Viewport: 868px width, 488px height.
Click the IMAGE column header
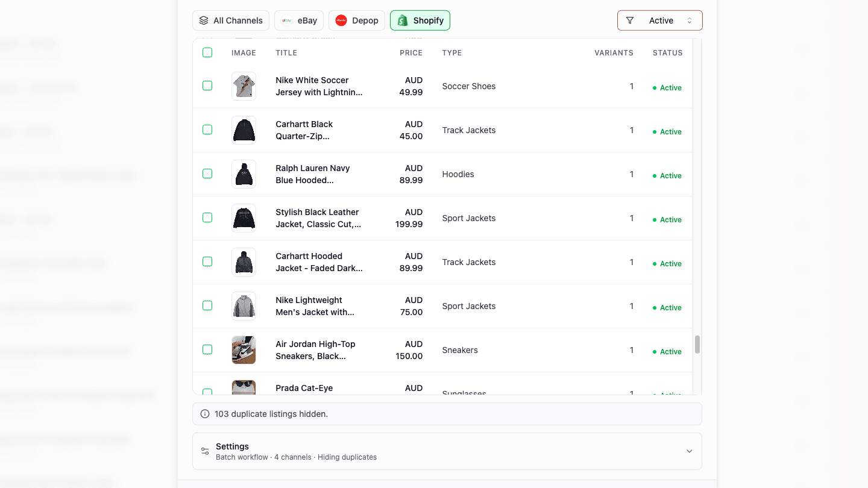click(x=244, y=53)
